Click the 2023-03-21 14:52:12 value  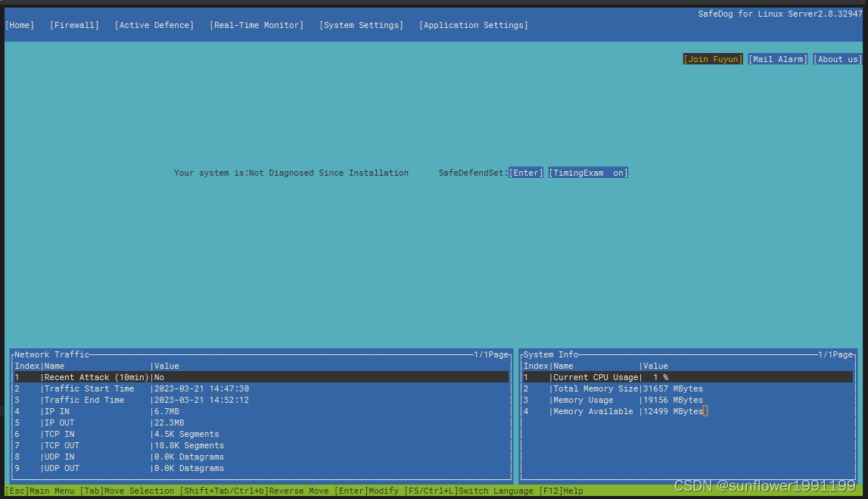tap(201, 400)
